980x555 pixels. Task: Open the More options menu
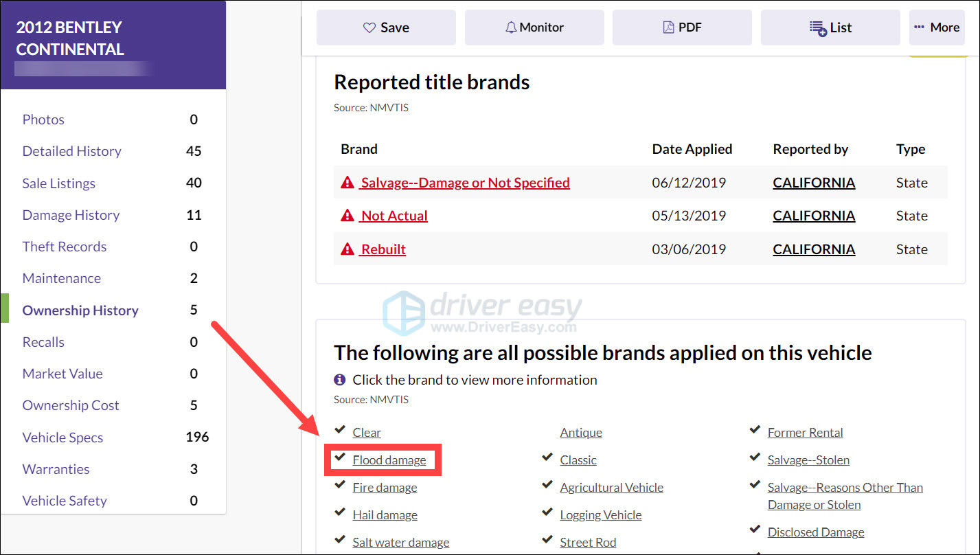coord(937,27)
